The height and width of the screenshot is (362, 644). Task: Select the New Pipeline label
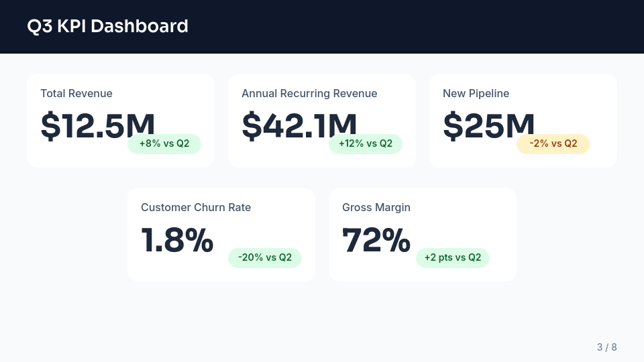(476, 93)
